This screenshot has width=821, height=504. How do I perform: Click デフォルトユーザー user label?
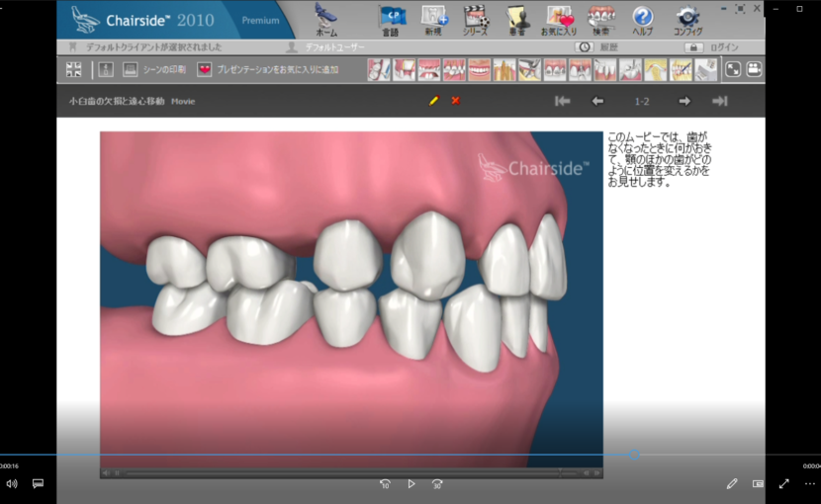tap(334, 47)
